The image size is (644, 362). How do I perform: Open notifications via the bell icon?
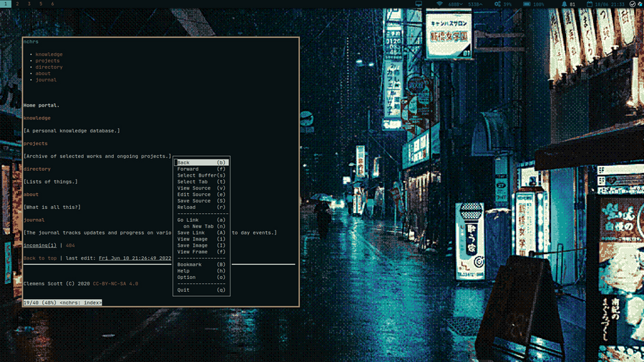pos(564,4)
